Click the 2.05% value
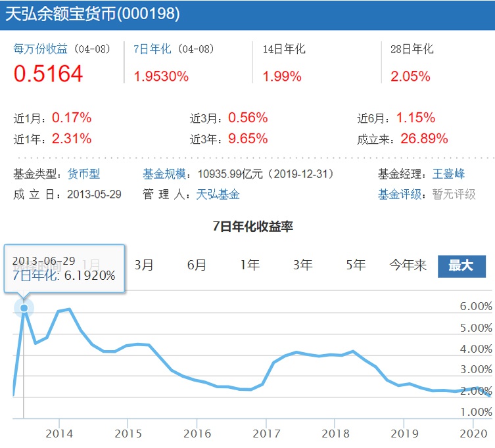Image resolution: width=495 pixels, height=448 pixels. click(x=410, y=76)
